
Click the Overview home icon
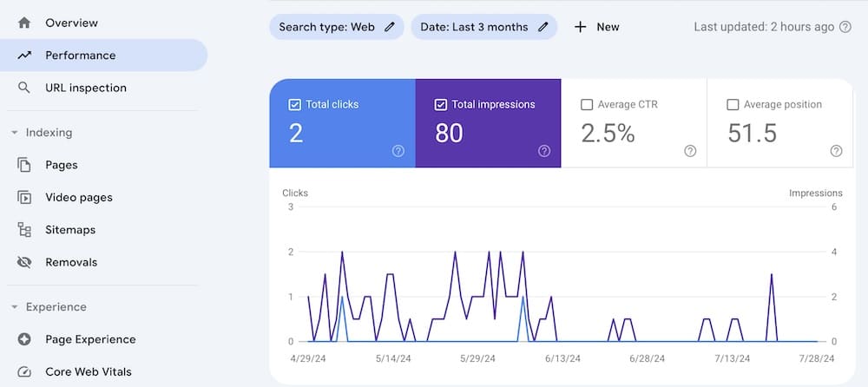pos(24,23)
